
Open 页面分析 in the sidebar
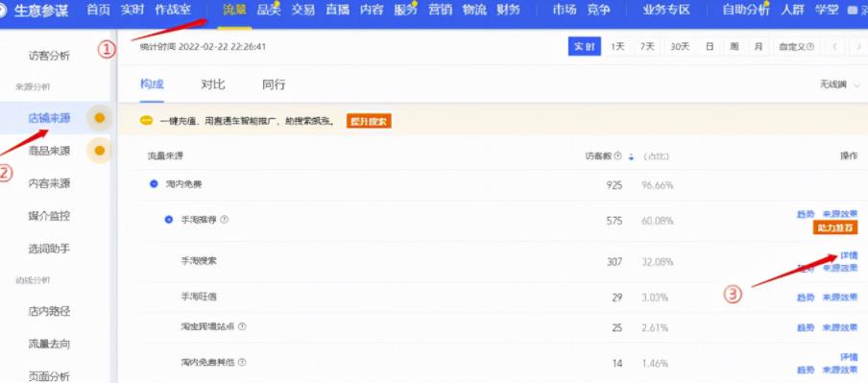[49, 376]
